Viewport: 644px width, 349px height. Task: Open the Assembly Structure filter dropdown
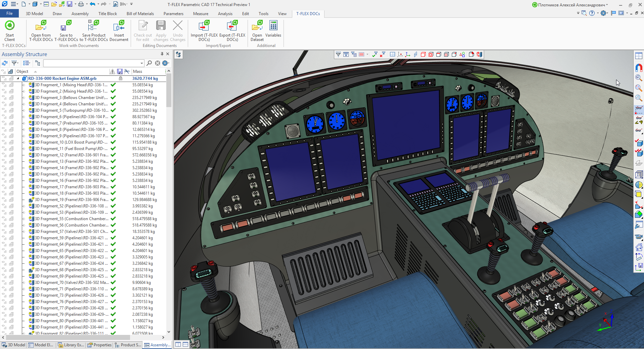coord(15,63)
